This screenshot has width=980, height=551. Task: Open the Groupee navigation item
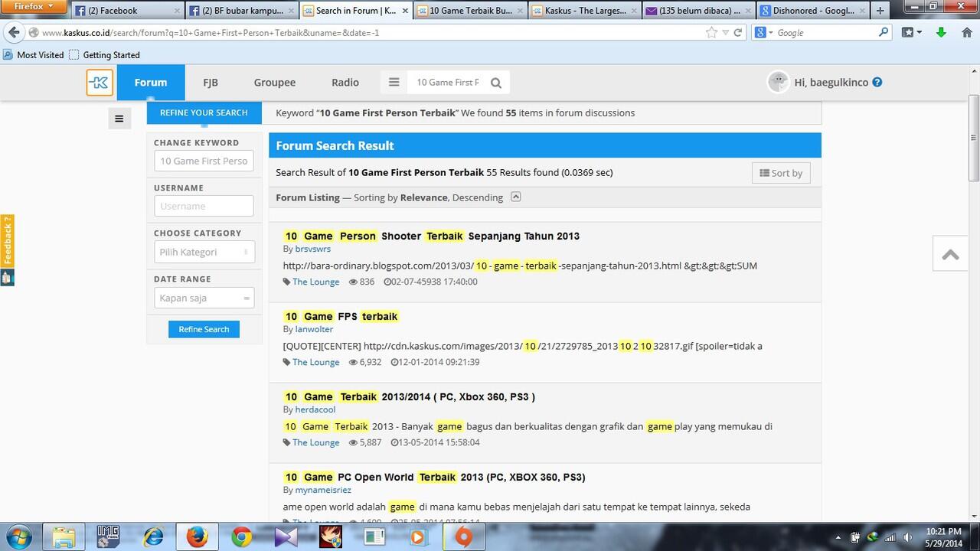click(275, 83)
